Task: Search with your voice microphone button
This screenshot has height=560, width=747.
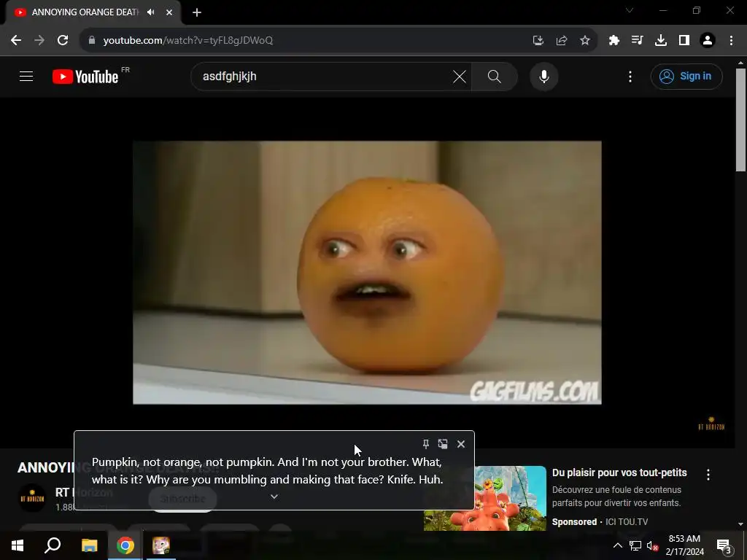Action: 544,76
